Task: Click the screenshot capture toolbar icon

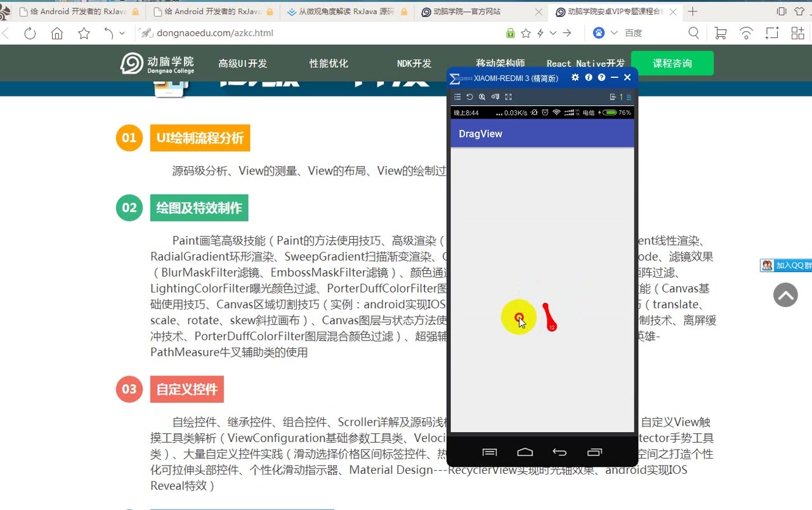Action: pos(772,33)
